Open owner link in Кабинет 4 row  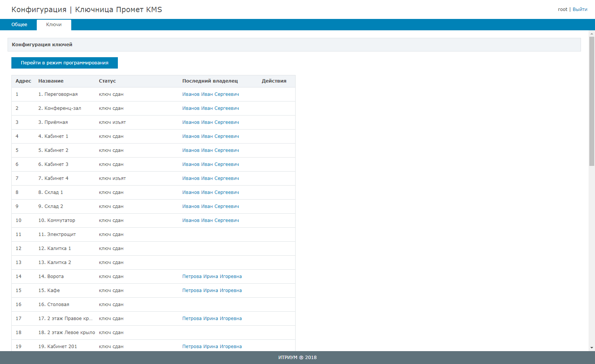coord(211,178)
